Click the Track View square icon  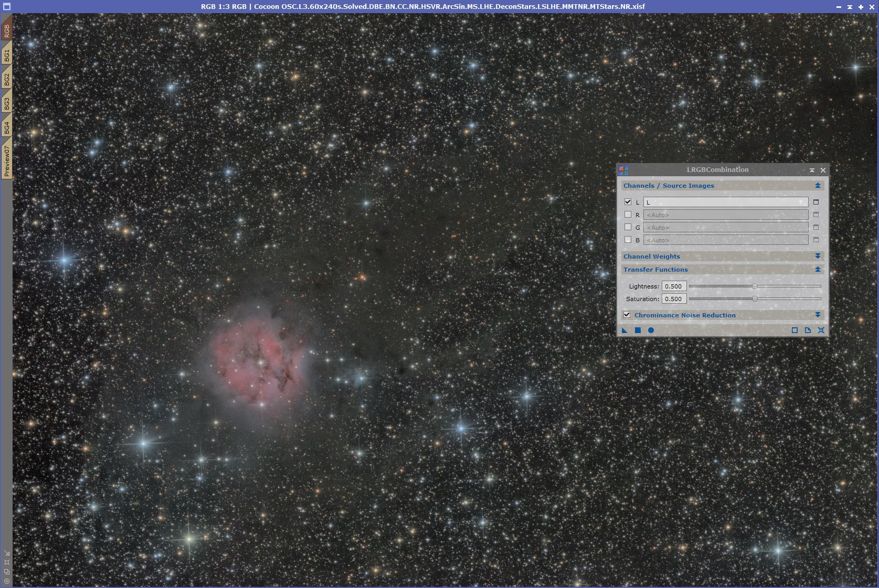[795, 330]
